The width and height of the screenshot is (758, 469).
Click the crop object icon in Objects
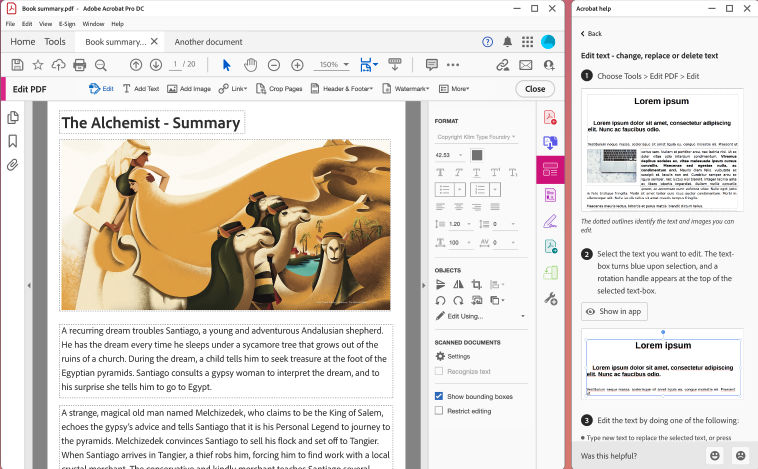click(476, 285)
